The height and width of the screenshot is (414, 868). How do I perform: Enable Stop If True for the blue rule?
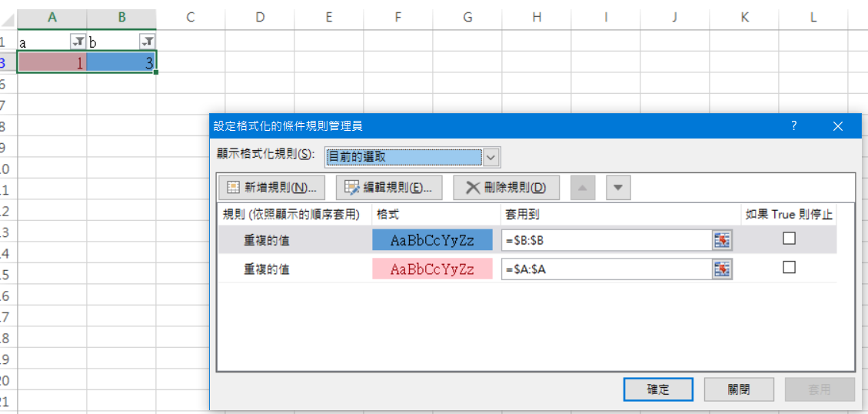789,239
